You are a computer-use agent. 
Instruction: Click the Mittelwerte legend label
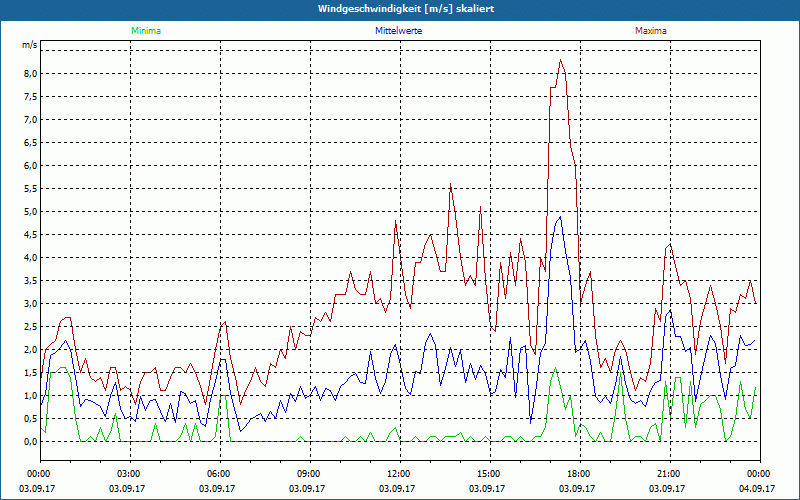click(x=398, y=31)
